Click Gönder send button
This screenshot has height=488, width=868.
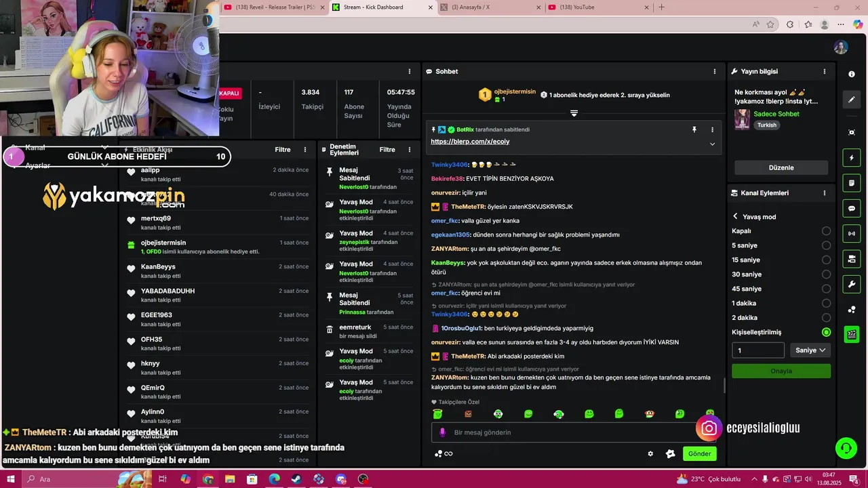(700, 454)
